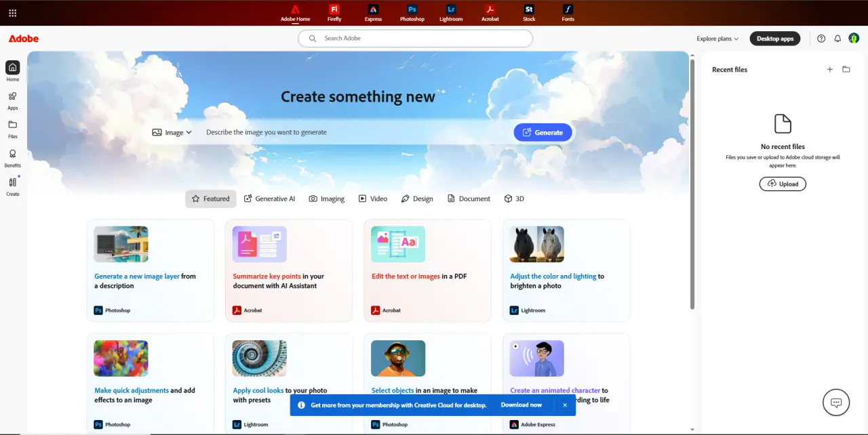Viewport: 868px width, 435px height.
Task: Expand the Image type dropdown
Action: click(x=172, y=133)
